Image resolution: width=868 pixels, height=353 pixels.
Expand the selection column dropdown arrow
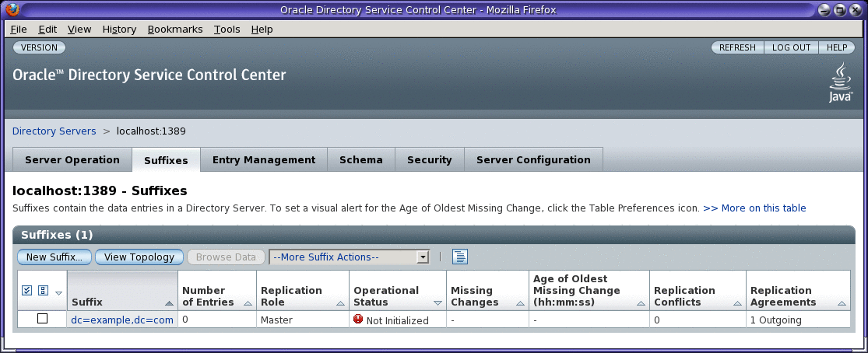click(58, 292)
